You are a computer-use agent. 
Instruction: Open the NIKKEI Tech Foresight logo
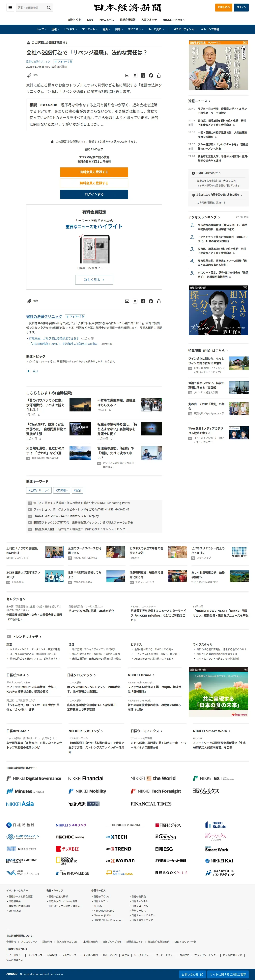click(x=156, y=791)
